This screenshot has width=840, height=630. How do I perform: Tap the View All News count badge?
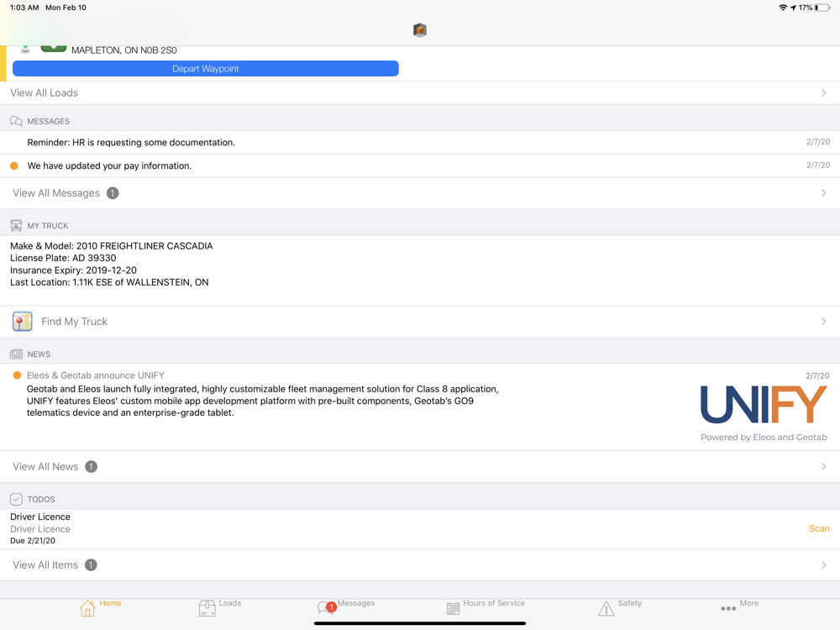(91, 466)
